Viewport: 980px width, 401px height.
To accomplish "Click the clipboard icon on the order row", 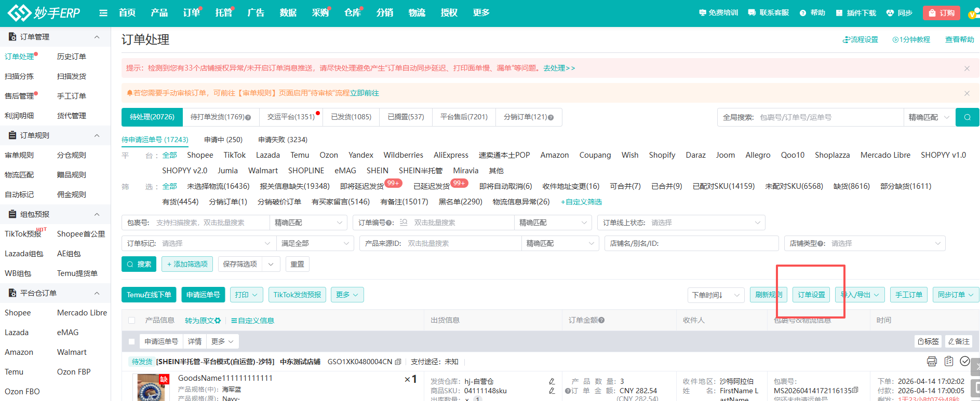I will pyautogui.click(x=949, y=361).
